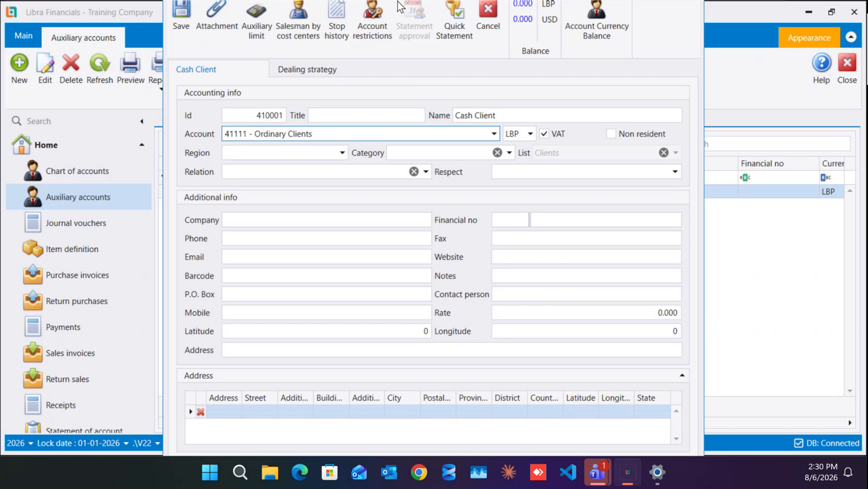Toggle the DB: Connected checkbox
Image resolution: width=868 pixels, height=489 pixels.
799,443
